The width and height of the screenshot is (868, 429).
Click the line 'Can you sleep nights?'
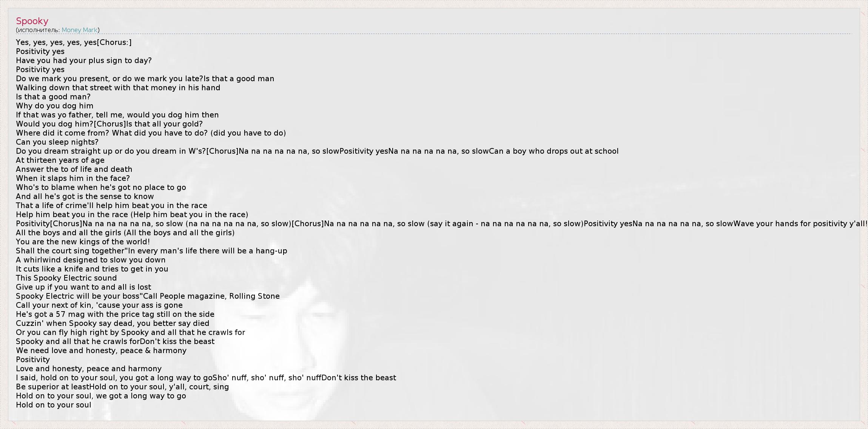click(x=57, y=142)
